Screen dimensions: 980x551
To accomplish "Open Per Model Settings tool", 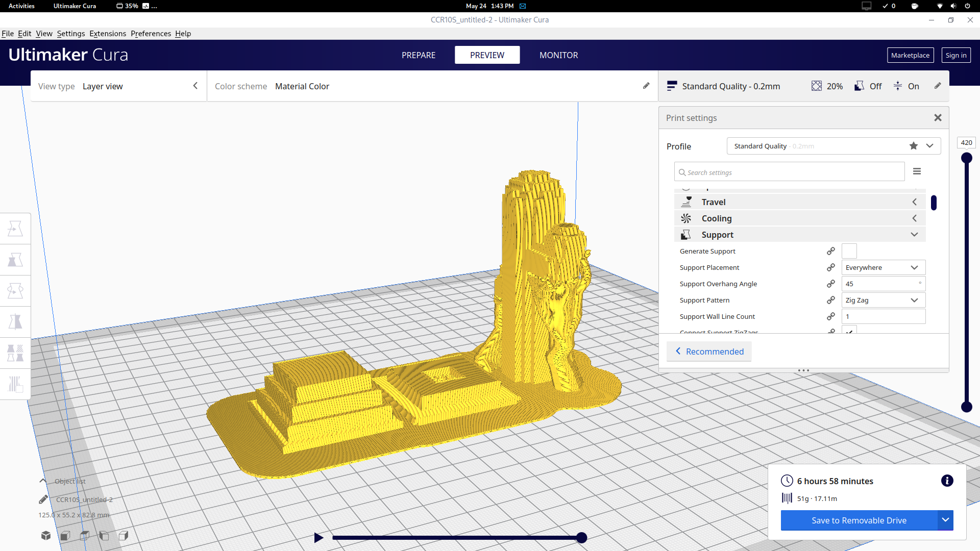I will coord(15,353).
